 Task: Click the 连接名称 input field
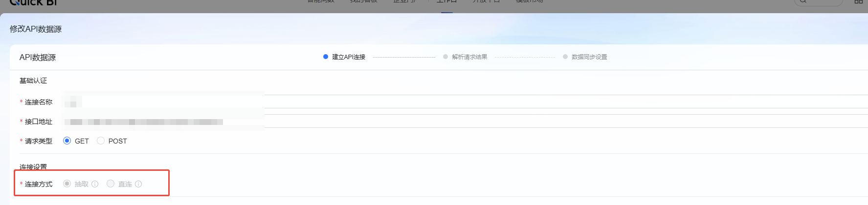pyautogui.click(x=164, y=102)
